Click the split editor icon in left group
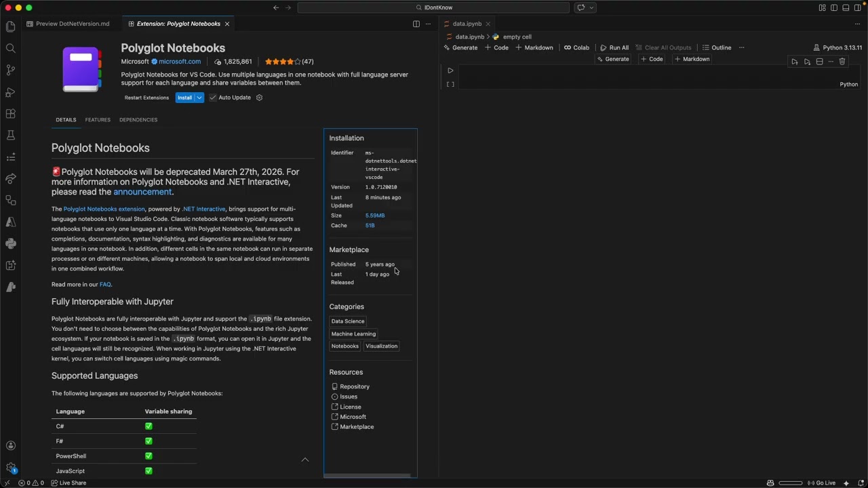Screen dimensions: 868x488 (x=416, y=24)
